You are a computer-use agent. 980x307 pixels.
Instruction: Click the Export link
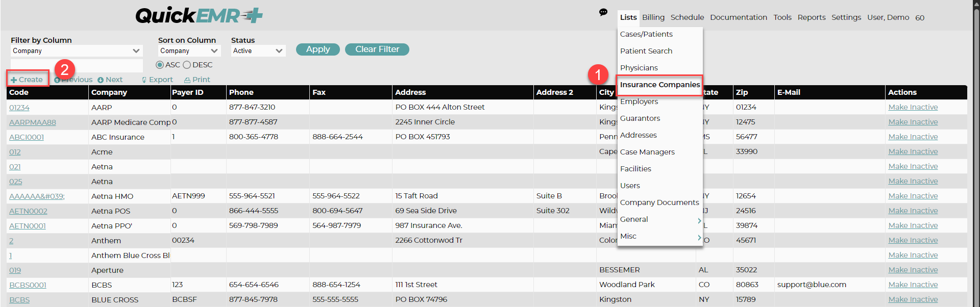pos(161,80)
